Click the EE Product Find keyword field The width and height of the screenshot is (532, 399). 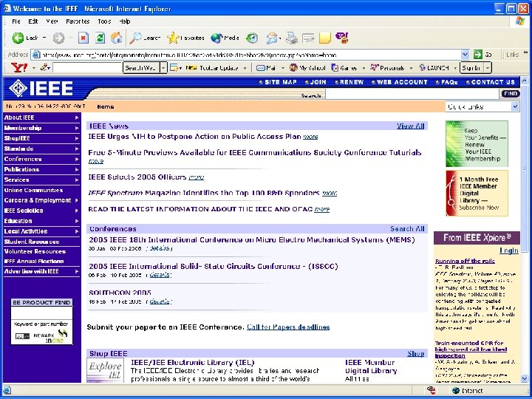coord(41,313)
